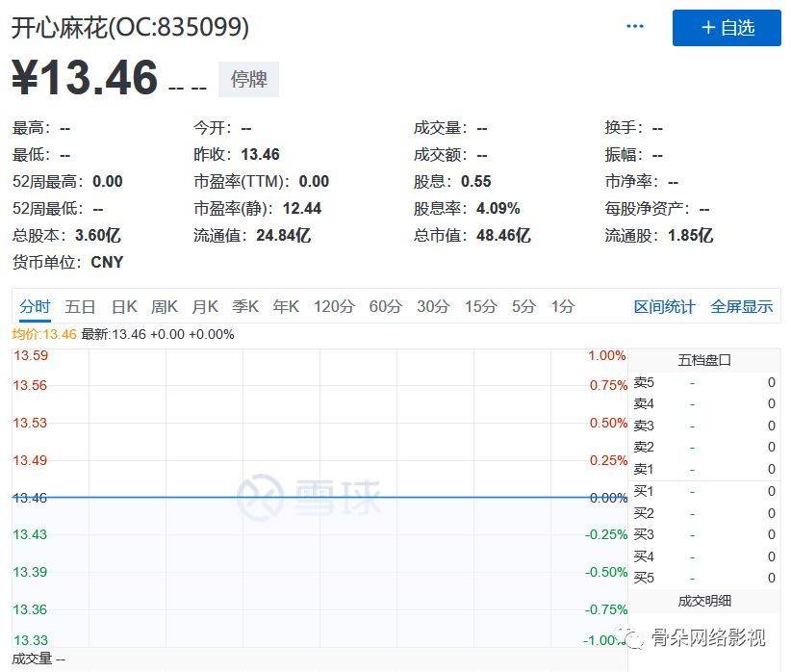
Task: Click the 总市值 48.46亿 value
Action: point(503,235)
